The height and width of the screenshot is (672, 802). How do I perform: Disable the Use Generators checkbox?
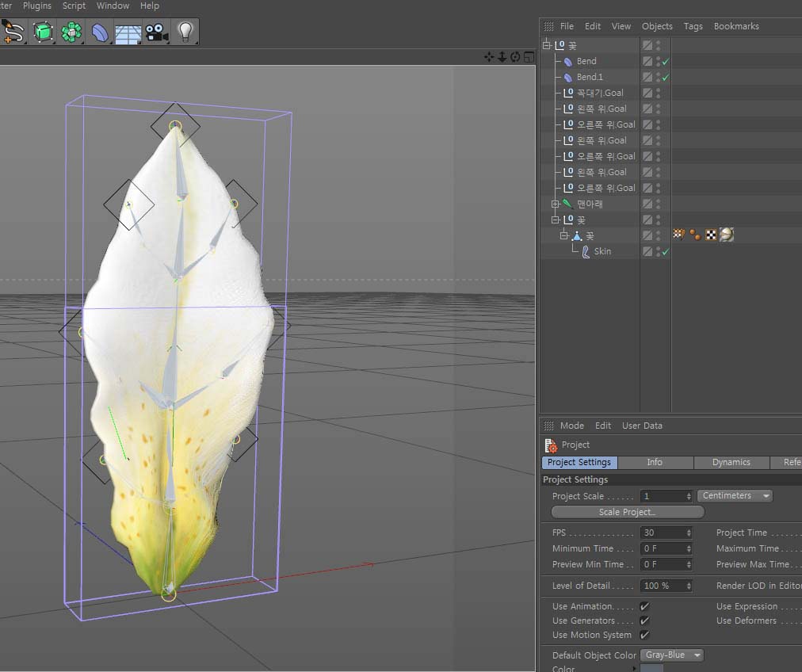[644, 620]
